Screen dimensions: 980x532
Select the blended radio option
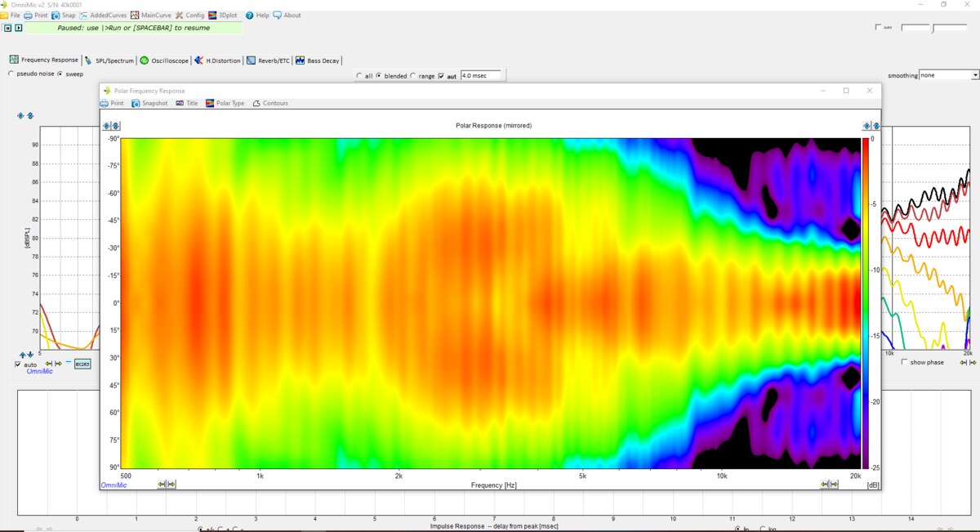click(x=377, y=75)
